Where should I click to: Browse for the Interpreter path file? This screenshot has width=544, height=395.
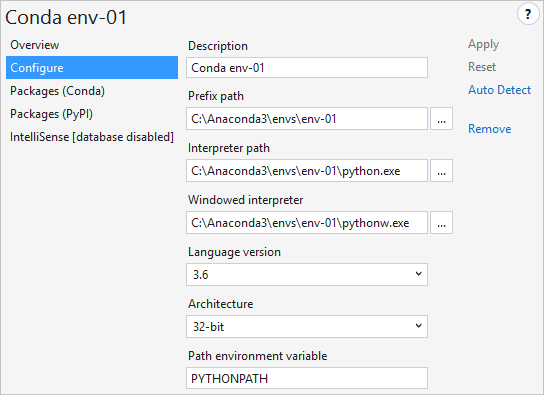pyautogui.click(x=441, y=171)
